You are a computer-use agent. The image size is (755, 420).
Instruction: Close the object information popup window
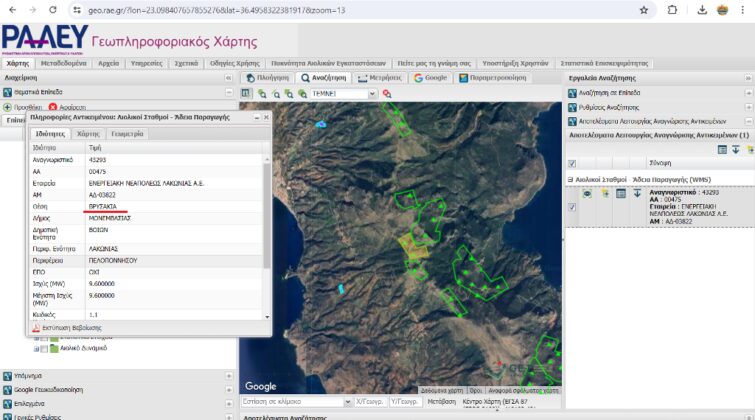[x=266, y=118]
